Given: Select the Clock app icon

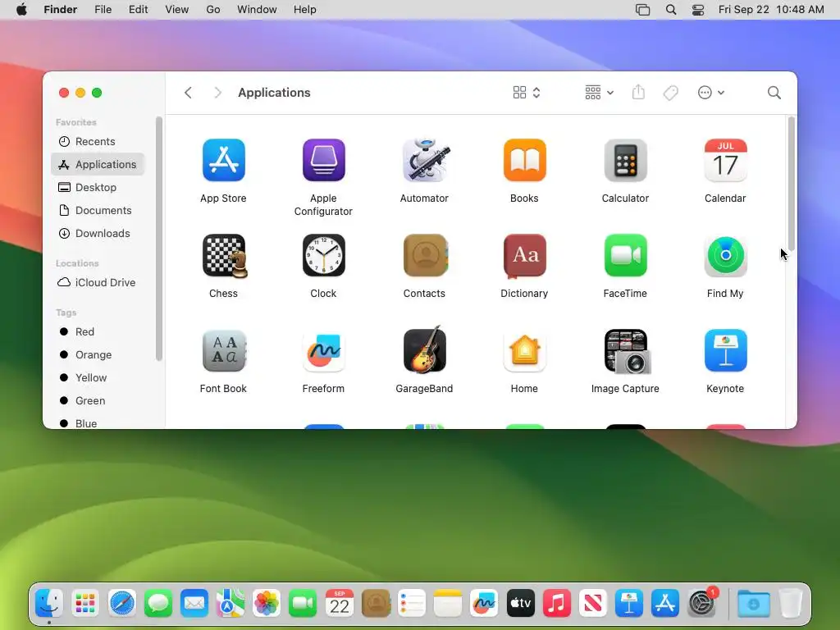Looking at the screenshot, I should (x=323, y=256).
